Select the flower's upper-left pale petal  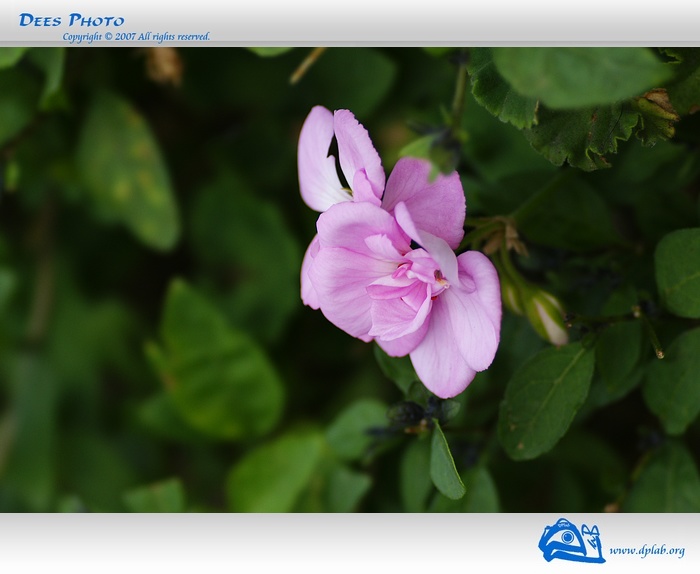[318, 160]
